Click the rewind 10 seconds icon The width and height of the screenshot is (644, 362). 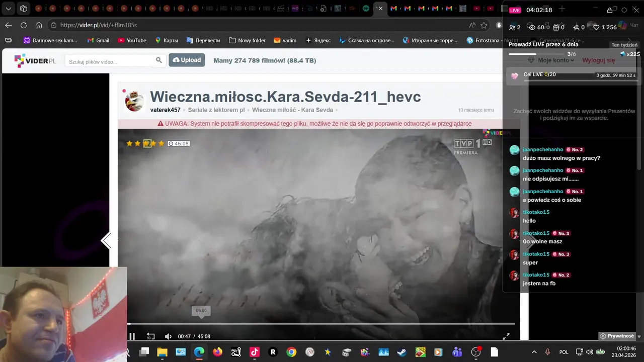[x=150, y=336]
